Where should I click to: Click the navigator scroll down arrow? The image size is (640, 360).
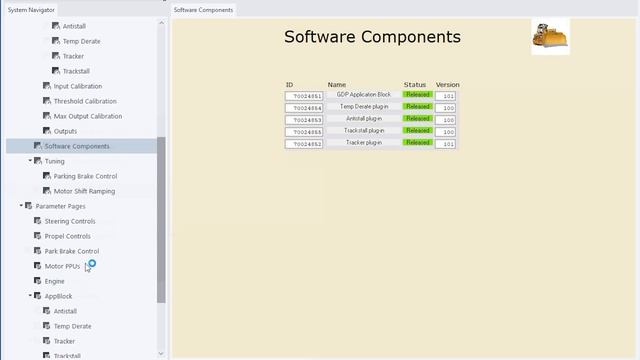coord(161,353)
